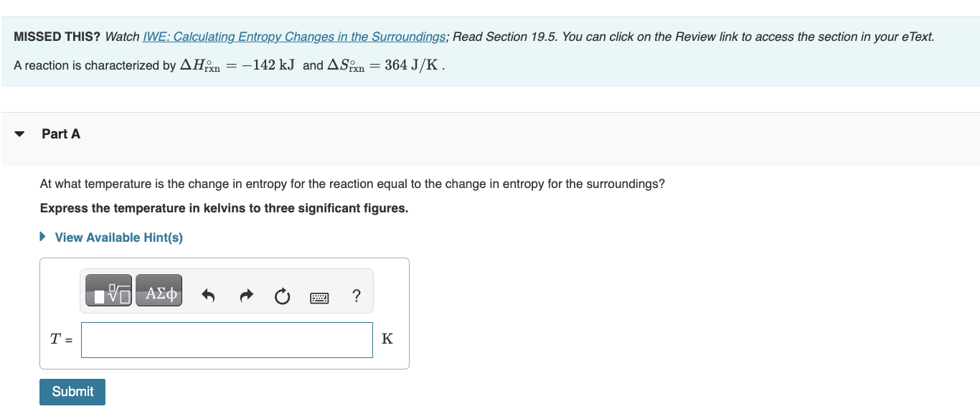Screen dimensions: 980x419
Task: Open the math templates palette
Action: point(108,290)
